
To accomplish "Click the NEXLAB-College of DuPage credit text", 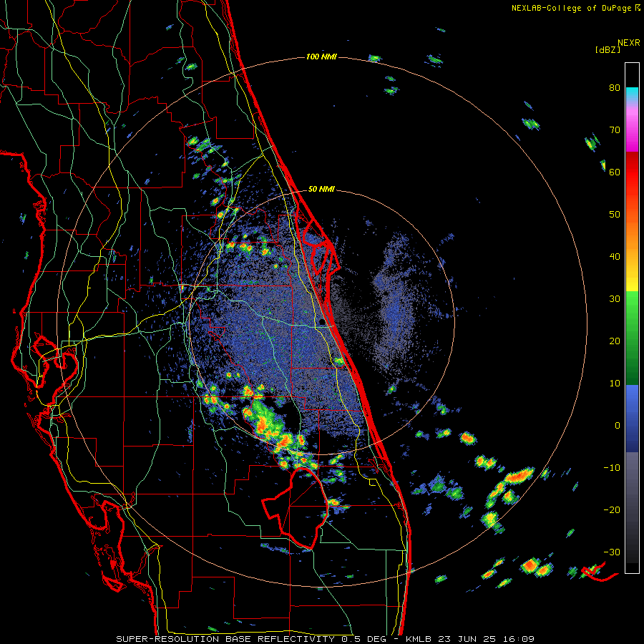I will coord(572,8).
